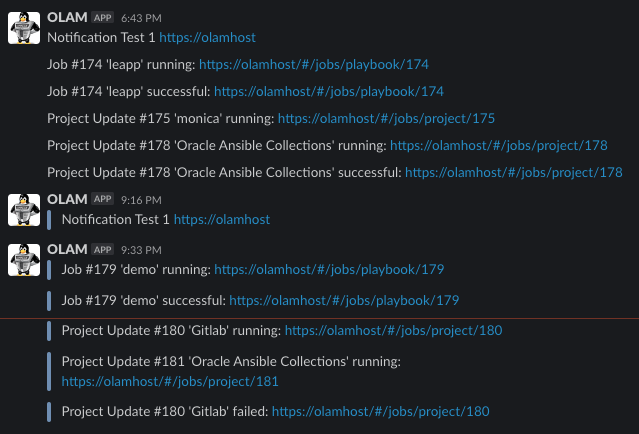Click the OLAM avatar beside the 9:33 PM message
This screenshot has width=639, height=434.
tap(23, 259)
